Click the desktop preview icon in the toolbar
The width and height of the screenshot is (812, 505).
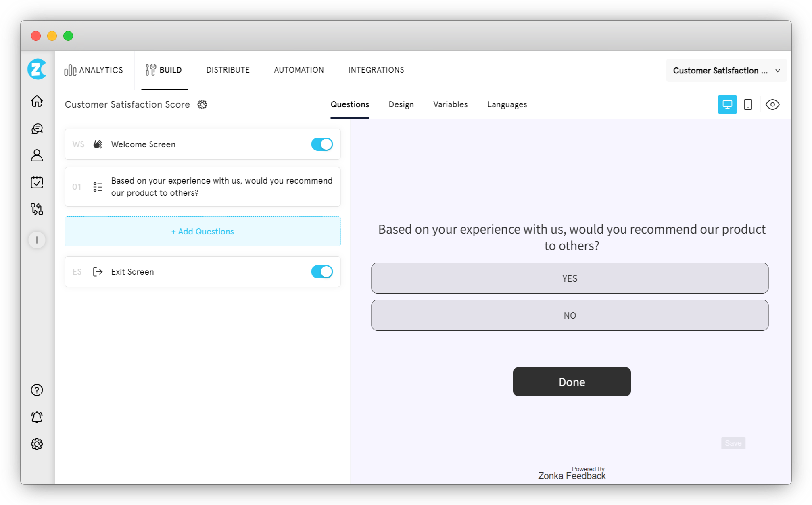(x=728, y=105)
